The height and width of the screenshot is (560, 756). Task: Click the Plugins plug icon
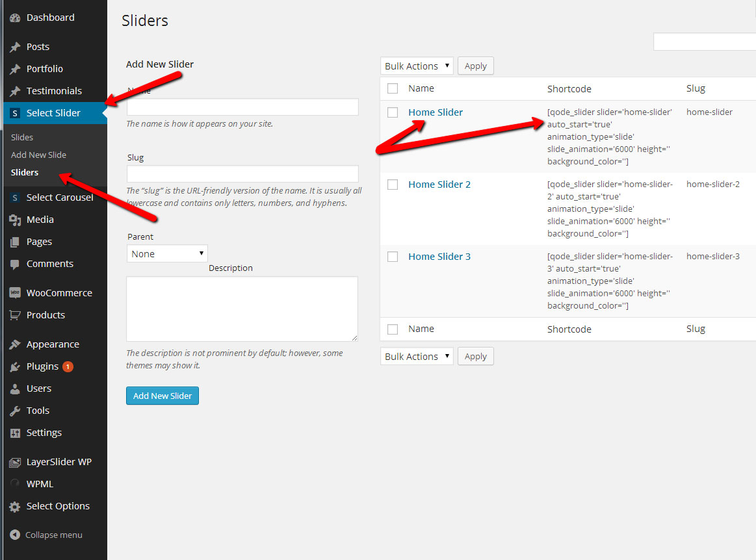[x=15, y=366]
